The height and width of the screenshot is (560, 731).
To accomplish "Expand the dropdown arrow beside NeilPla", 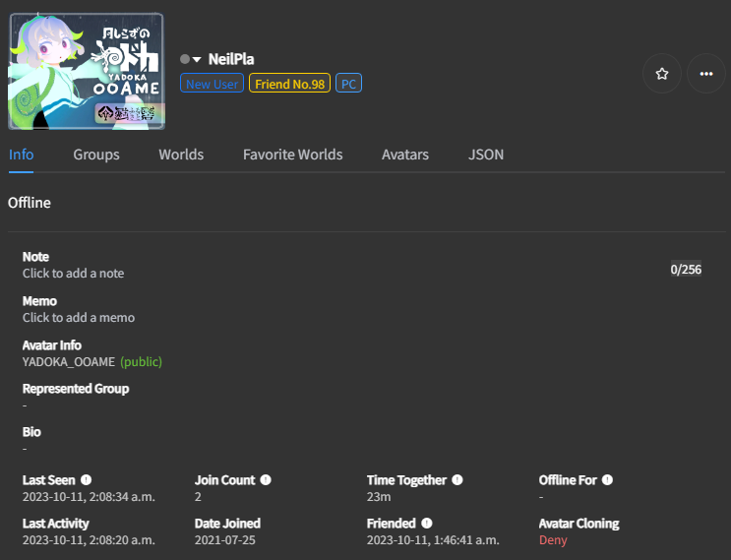I will (197, 60).
